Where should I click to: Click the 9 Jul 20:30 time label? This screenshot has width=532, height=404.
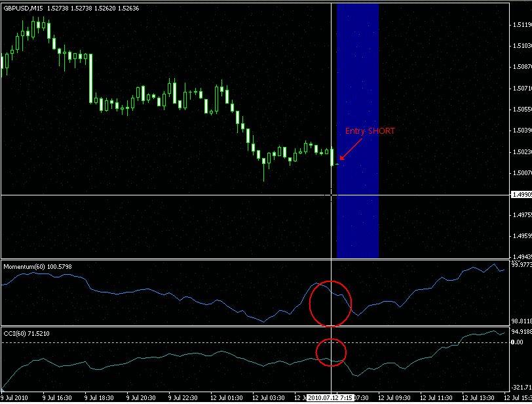141,398
